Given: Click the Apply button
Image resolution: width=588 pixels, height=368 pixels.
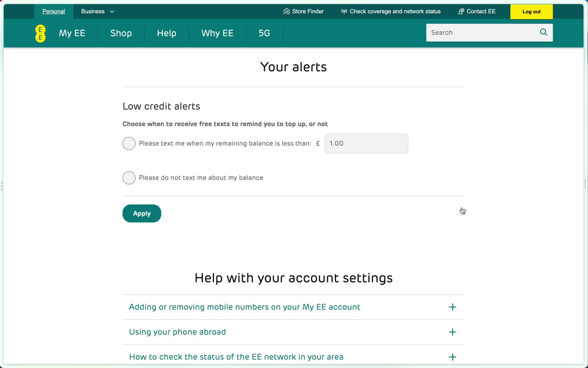Looking at the screenshot, I should [142, 213].
